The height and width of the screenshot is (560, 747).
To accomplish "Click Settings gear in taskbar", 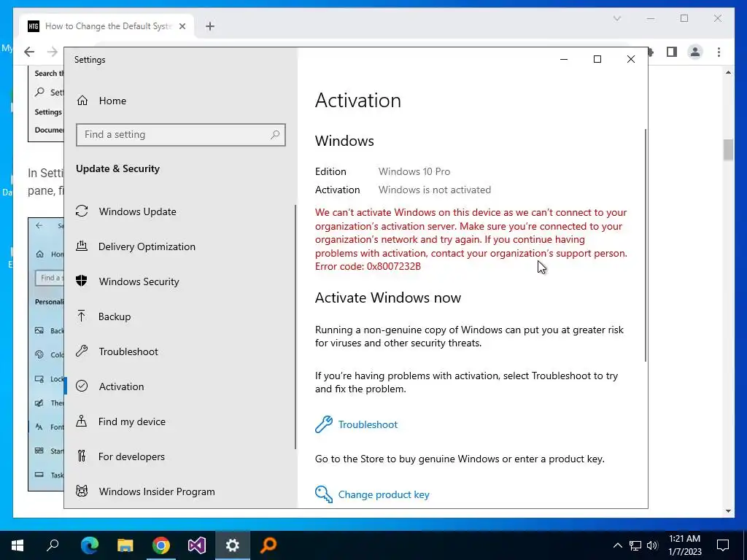I will (x=233, y=545).
